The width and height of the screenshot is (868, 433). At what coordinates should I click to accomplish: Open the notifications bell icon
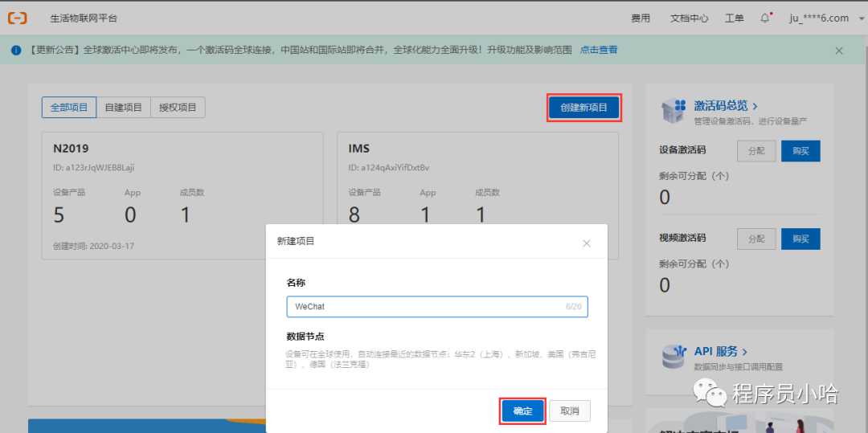coord(764,18)
